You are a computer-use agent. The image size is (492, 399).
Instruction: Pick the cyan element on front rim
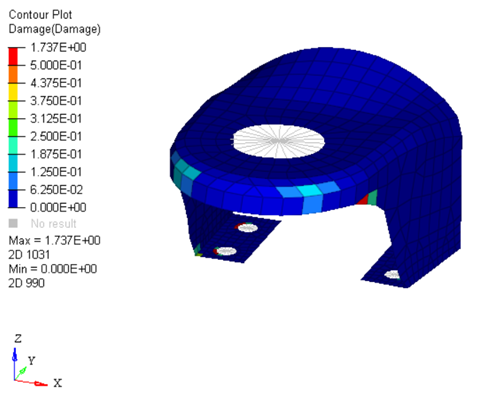(310, 190)
